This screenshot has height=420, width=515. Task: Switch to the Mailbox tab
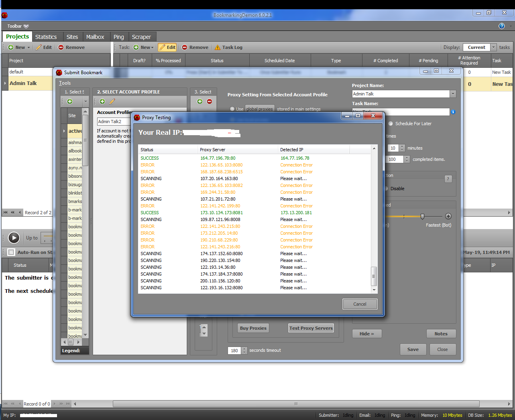point(95,37)
